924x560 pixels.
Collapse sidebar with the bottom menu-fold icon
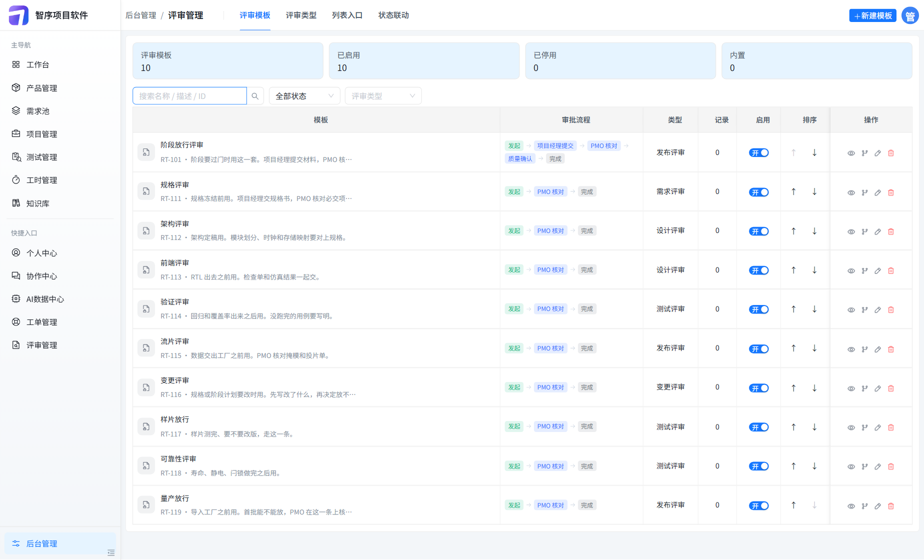(x=111, y=552)
